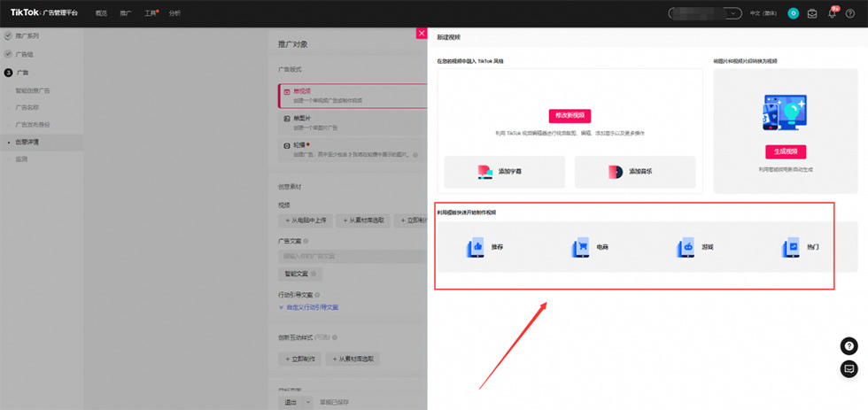Open the notification bell icon
The image size is (868, 410).
tap(832, 13)
